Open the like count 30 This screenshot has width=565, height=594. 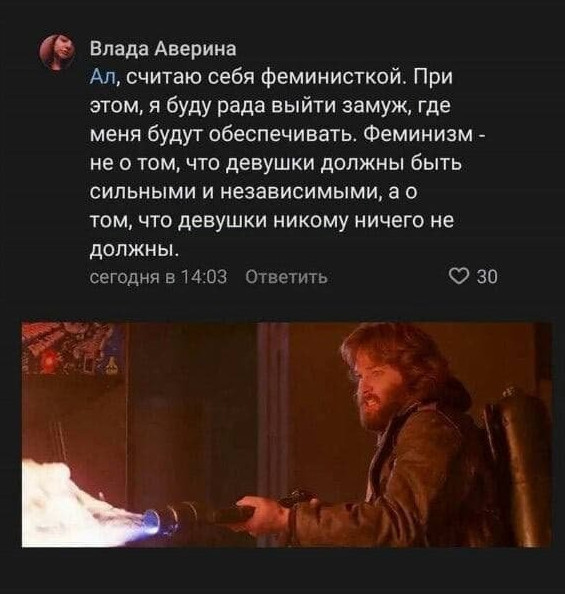point(487,277)
